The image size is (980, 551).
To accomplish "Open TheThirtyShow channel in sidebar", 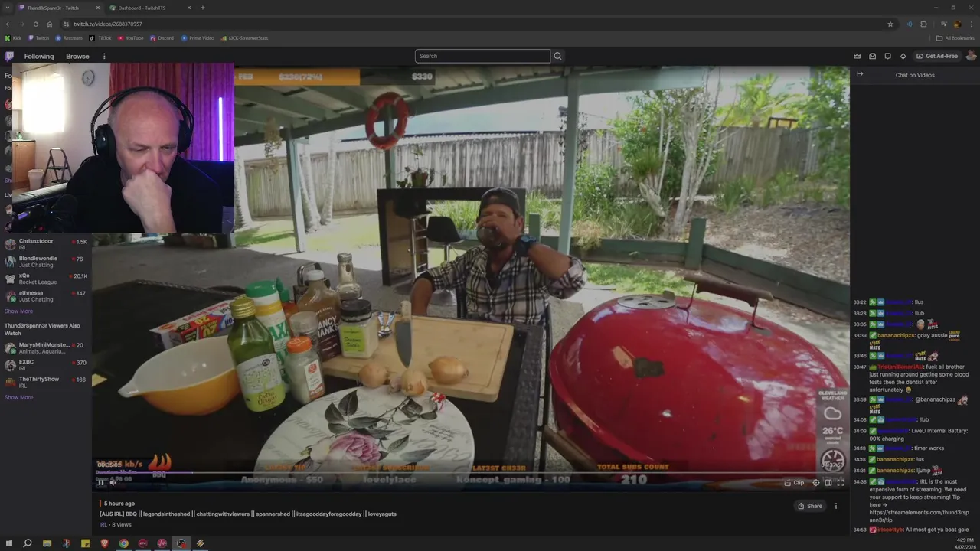I will [x=46, y=382].
